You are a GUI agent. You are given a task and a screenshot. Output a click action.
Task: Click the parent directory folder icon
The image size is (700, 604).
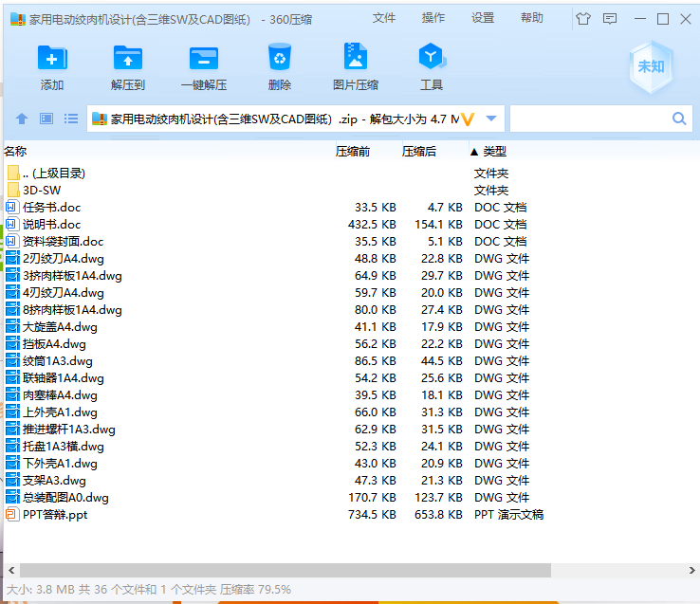[x=13, y=173]
